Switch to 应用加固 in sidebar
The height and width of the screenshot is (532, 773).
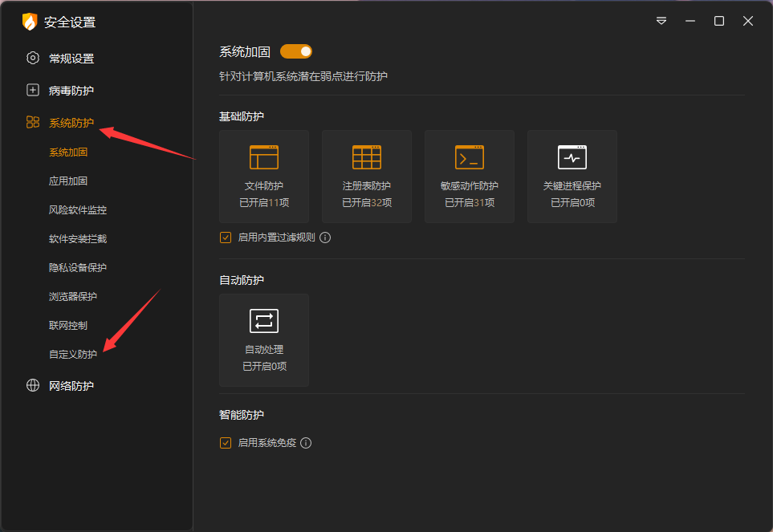coord(72,181)
